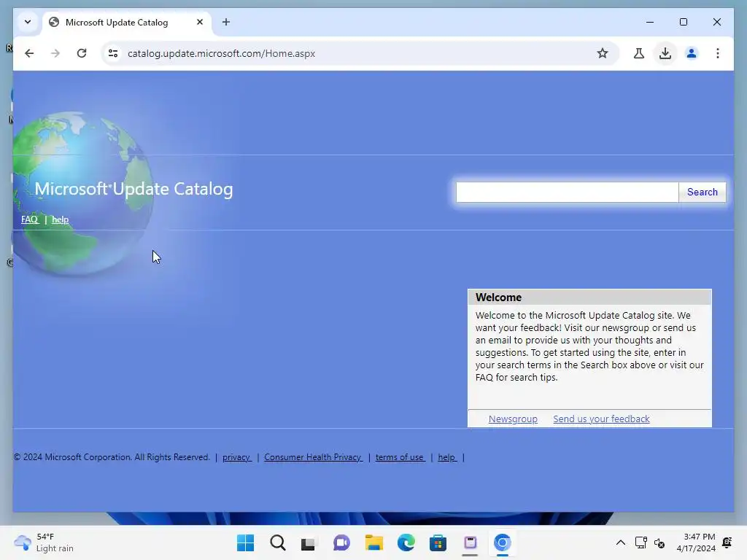Image resolution: width=747 pixels, height=560 pixels.
Task: Show hidden system tray icons
Action: (620, 542)
